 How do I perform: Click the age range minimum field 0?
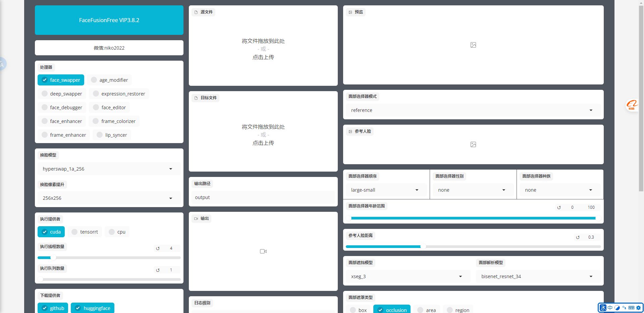click(x=572, y=207)
